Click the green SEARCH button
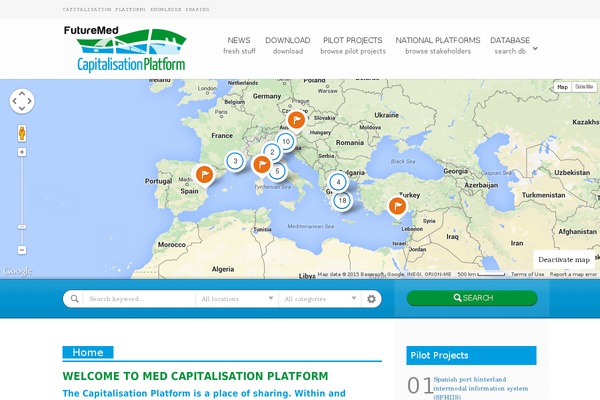The width and height of the screenshot is (600, 400). (472, 298)
